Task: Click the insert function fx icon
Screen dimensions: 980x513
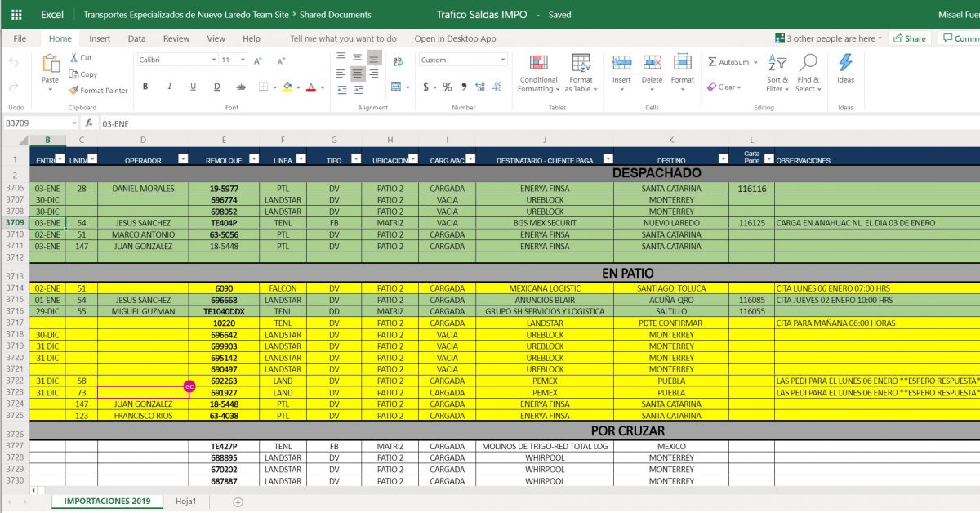Action: point(90,123)
